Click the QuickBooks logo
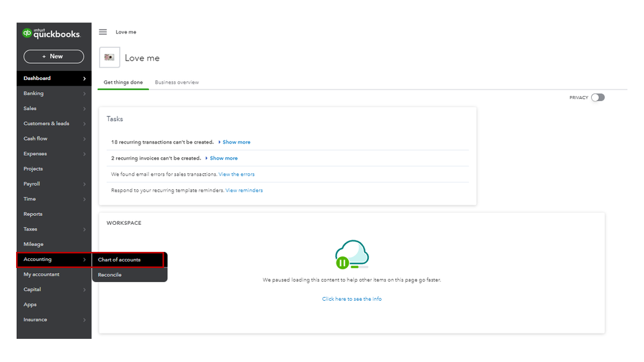 [52, 33]
